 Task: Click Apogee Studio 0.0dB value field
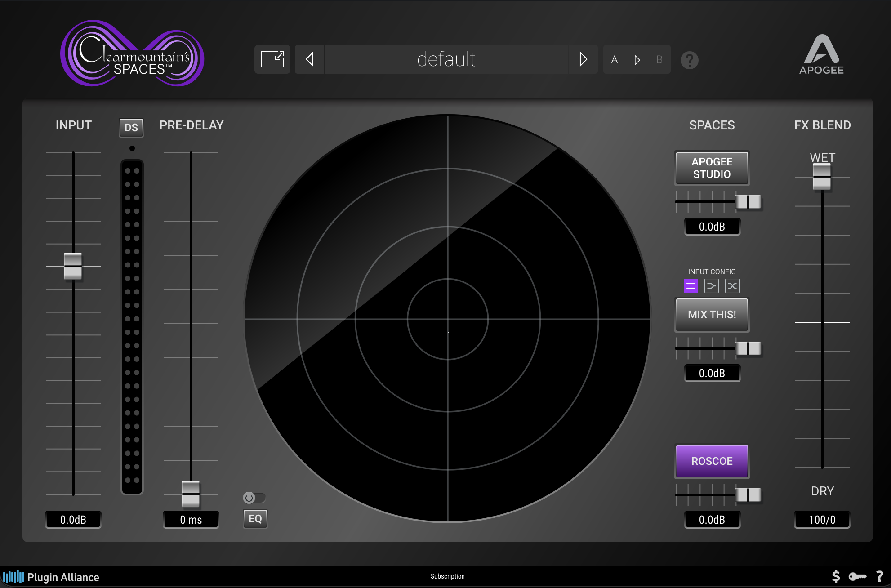[712, 227]
